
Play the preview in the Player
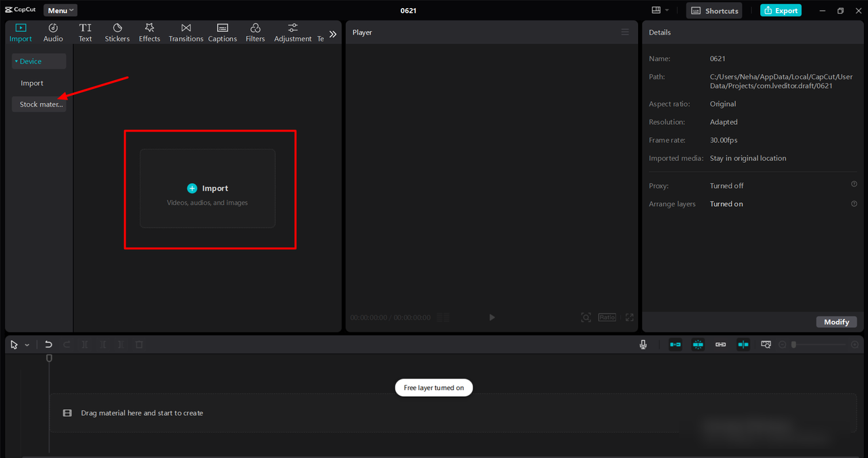tap(492, 317)
